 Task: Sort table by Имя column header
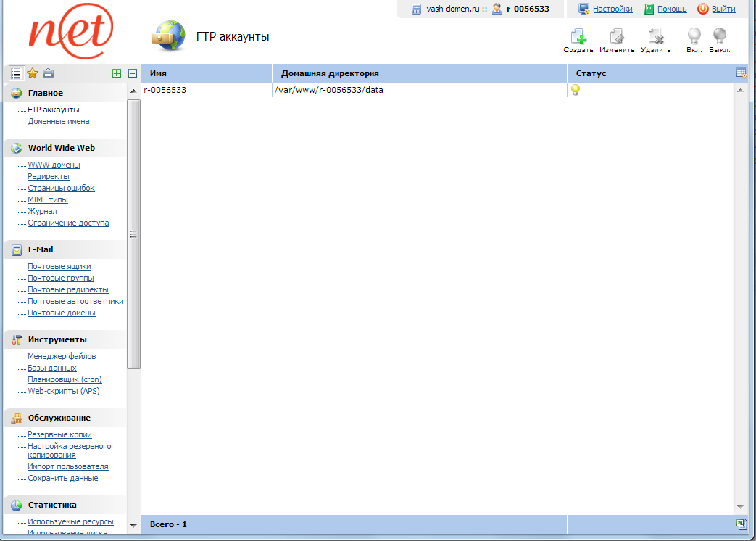tap(159, 74)
